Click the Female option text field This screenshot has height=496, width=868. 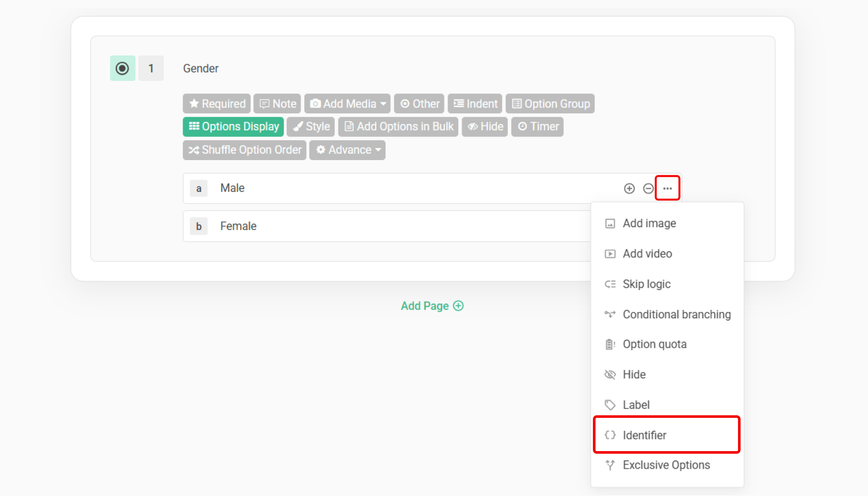(324, 226)
